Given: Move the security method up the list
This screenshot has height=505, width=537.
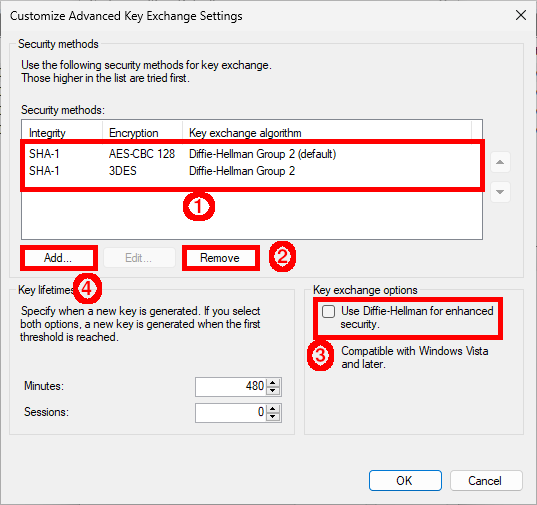Looking at the screenshot, I should pyautogui.click(x=500, y=162).
